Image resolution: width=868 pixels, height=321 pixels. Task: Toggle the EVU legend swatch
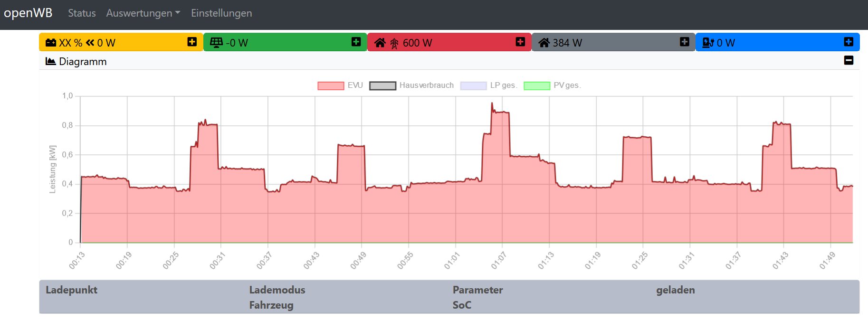[x=331, y=85]
